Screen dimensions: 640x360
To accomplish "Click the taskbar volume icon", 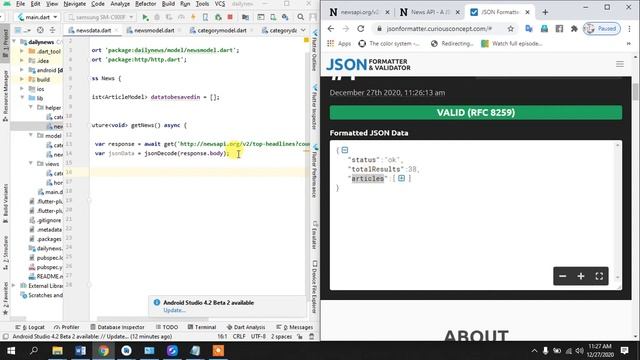I will tap(580, 351).
